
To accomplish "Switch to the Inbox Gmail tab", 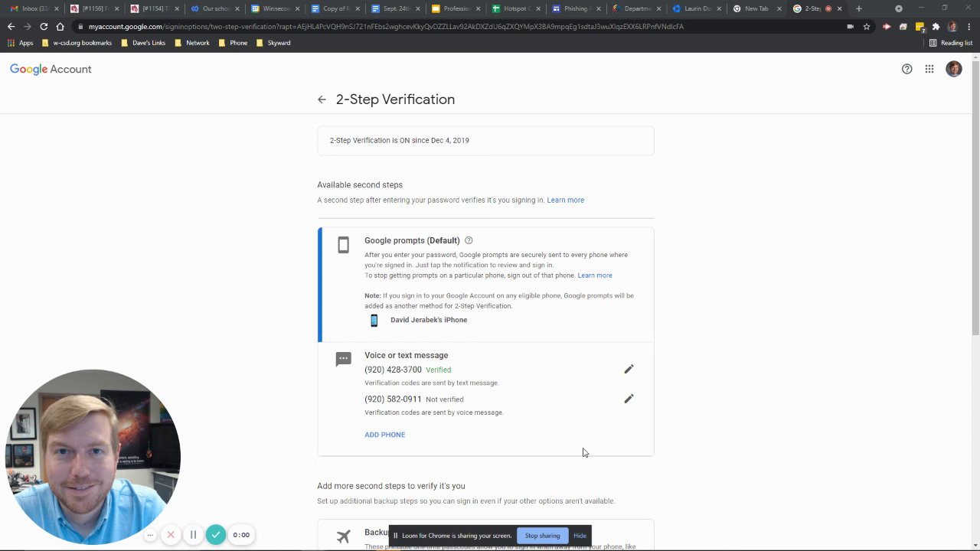I will pyautogui.click(x=32, y=8).
